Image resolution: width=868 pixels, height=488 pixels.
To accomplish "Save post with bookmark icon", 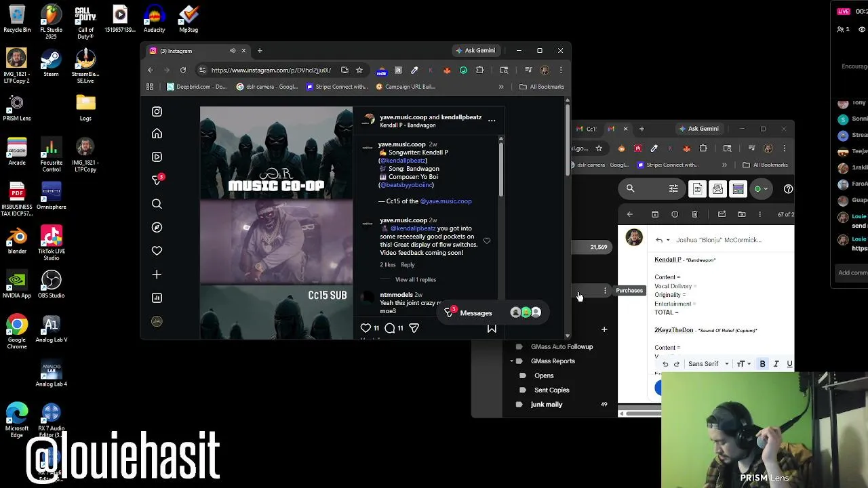I will click(492, 329).
